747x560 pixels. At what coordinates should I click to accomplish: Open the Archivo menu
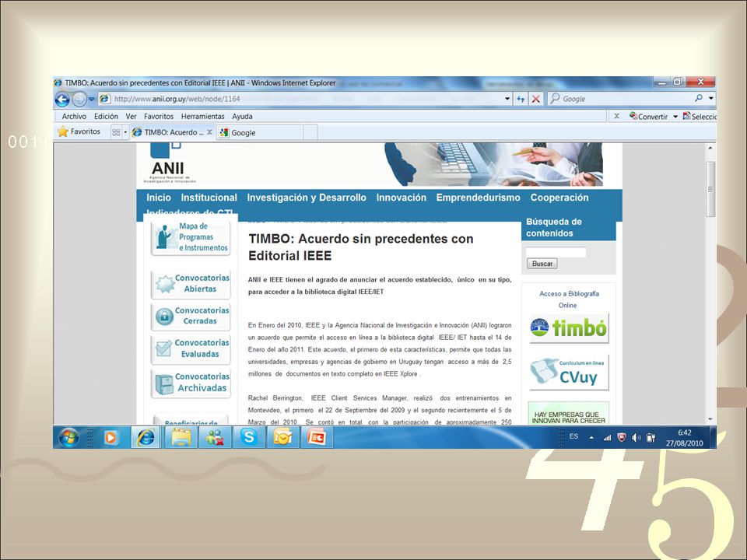click(75, 116)
